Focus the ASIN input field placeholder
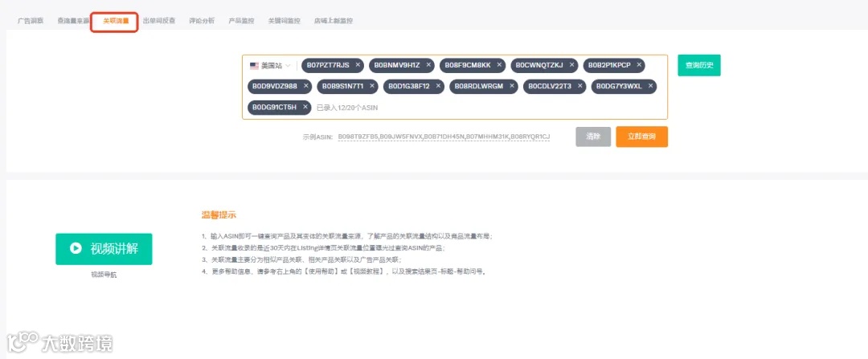The width and height of the screenshot is (868, 359). pos(347,108)
